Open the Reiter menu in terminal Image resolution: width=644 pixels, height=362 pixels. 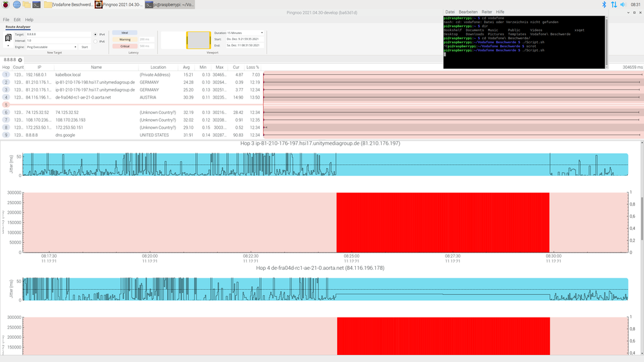(487, 12)
